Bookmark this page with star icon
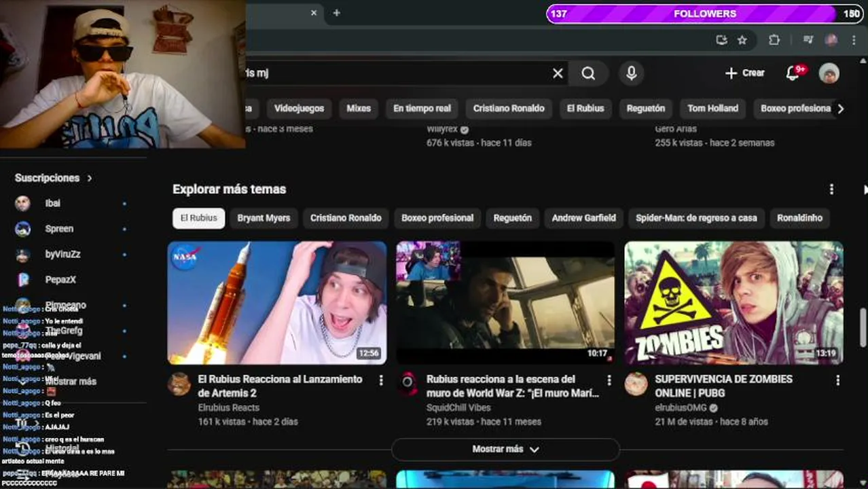 742,40
